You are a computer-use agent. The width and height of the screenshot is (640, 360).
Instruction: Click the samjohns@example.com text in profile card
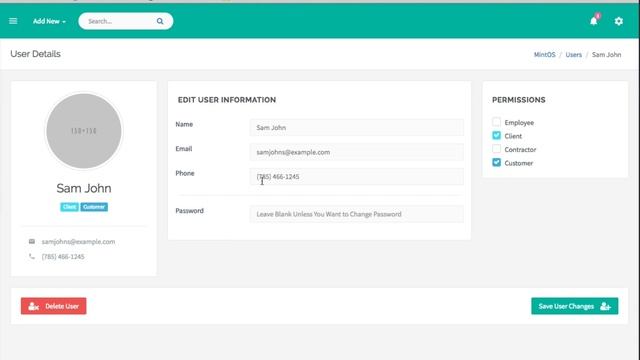(78, 242)
